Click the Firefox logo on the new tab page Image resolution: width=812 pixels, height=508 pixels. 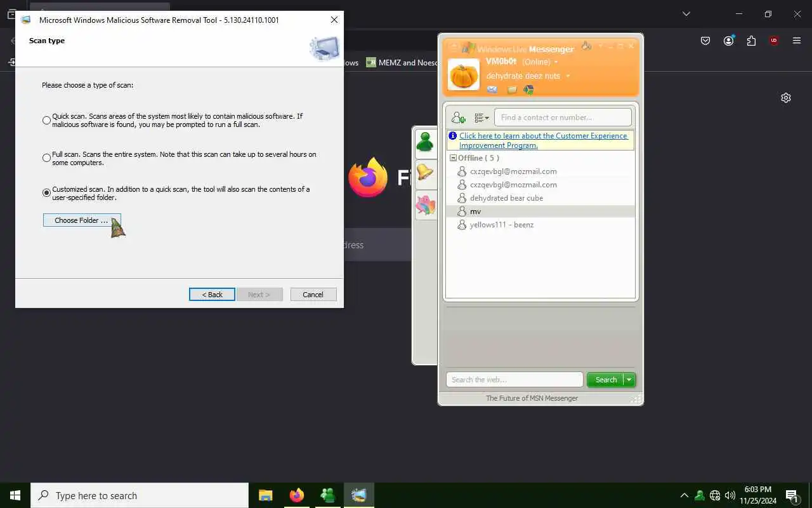367,177
